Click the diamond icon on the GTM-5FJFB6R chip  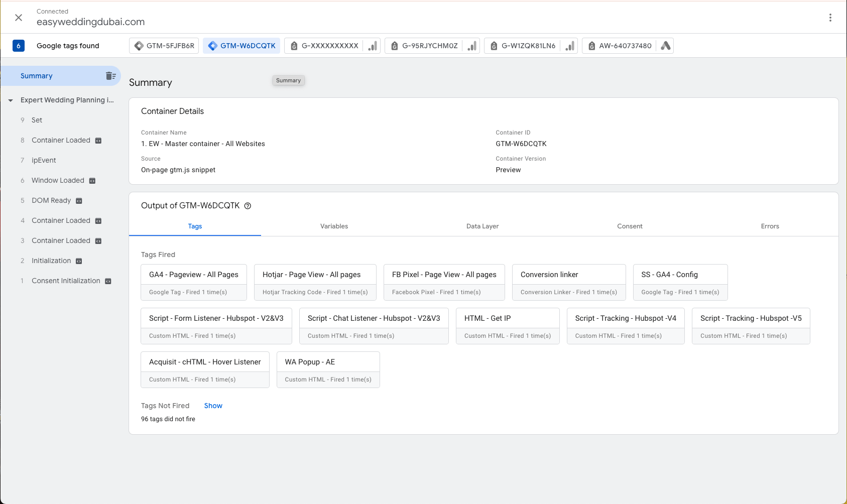(139, 46)
